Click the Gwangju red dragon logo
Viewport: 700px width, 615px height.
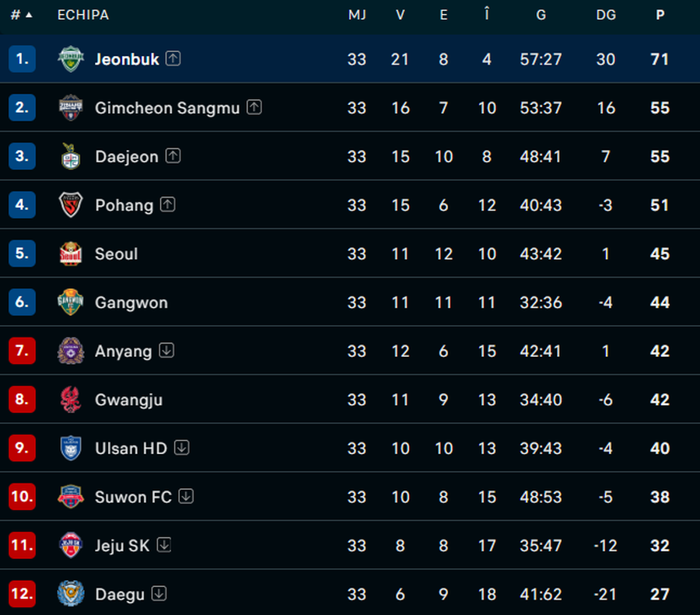71,400
